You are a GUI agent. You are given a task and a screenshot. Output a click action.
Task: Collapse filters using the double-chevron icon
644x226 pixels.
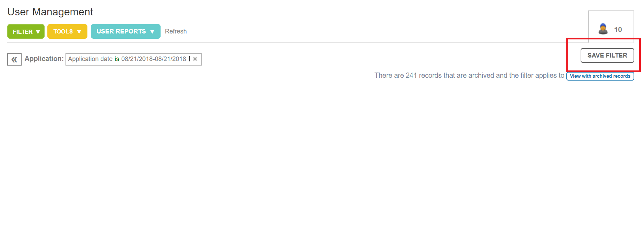pos(14,59)
